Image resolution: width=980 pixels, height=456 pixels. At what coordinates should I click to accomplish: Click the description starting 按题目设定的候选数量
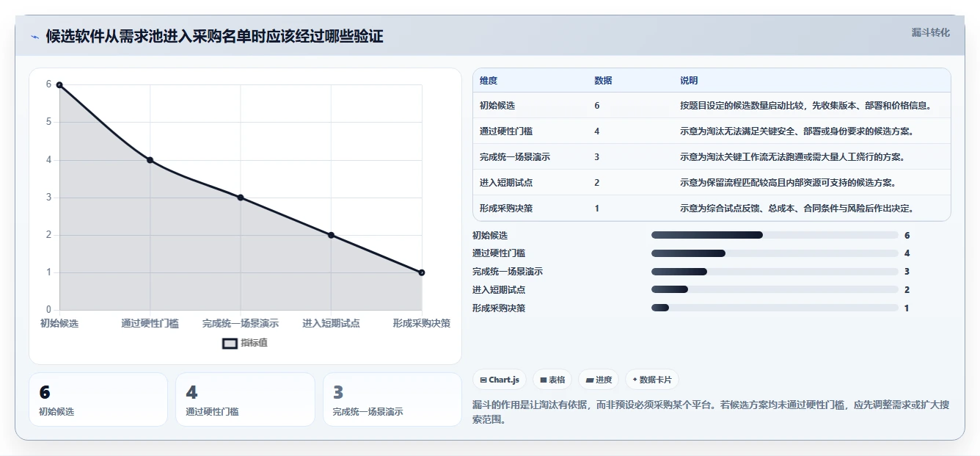tap(805, 106)
